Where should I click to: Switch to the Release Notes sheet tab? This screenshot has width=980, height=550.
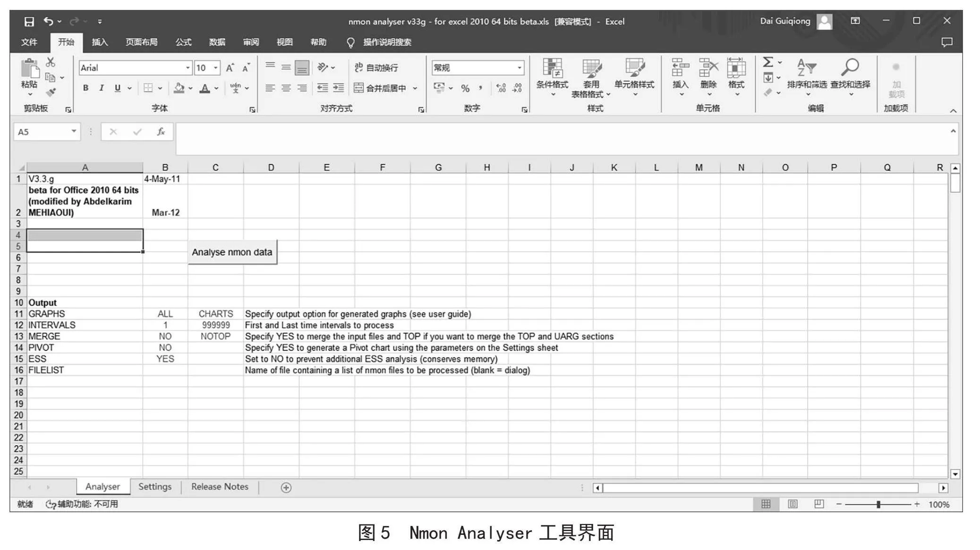[220, 487]
